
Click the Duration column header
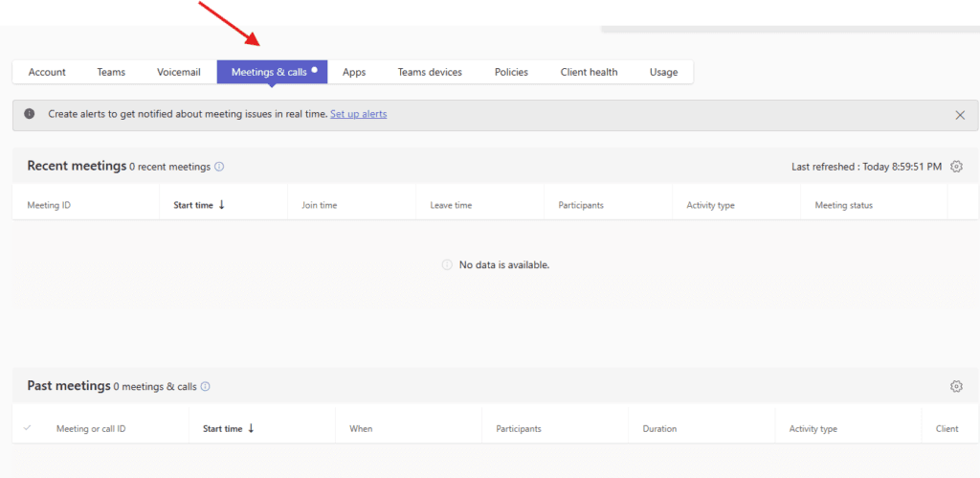(x=659, y=429)
